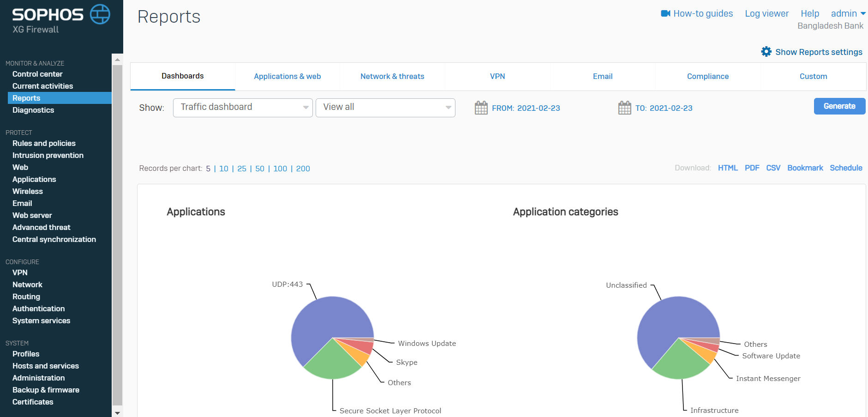The width and height of the screenshot is (868, 417).
Task: Open the Traffic dashboard dropdown
Action: tap(243, 108)
